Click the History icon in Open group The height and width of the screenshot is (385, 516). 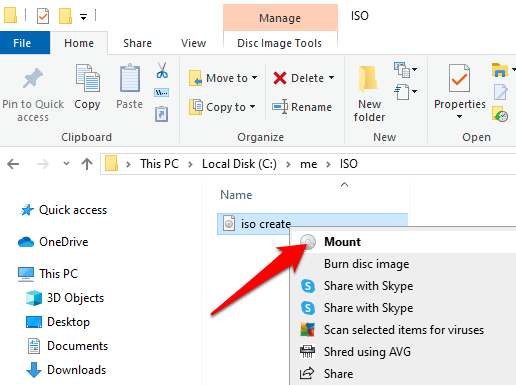click(x=500, y=114)
